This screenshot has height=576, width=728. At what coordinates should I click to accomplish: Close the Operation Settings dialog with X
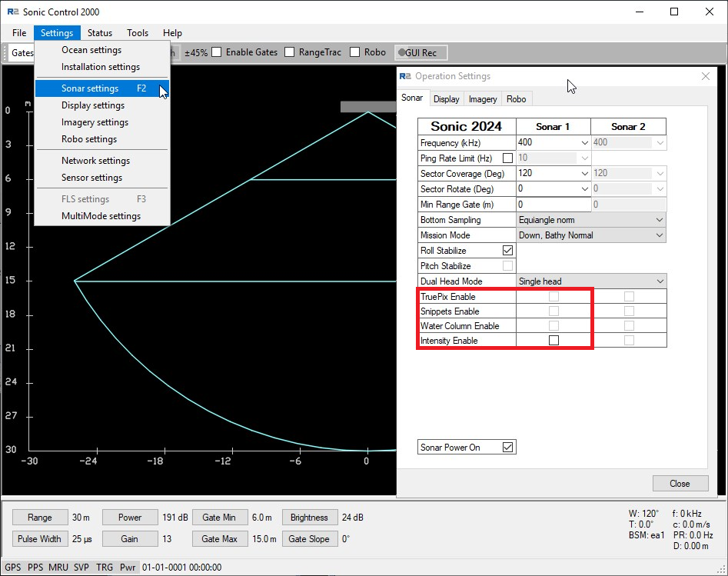706,76
